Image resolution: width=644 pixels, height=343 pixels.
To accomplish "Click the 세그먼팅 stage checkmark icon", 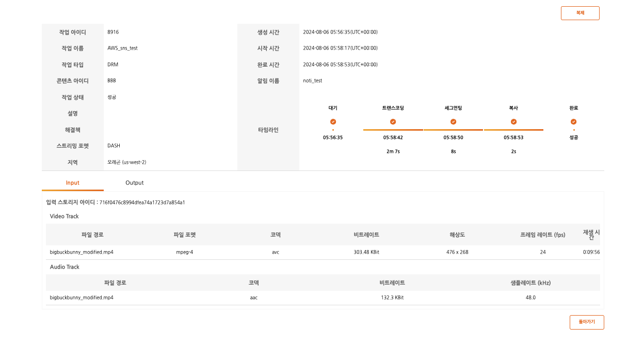I will coord(453,122).
